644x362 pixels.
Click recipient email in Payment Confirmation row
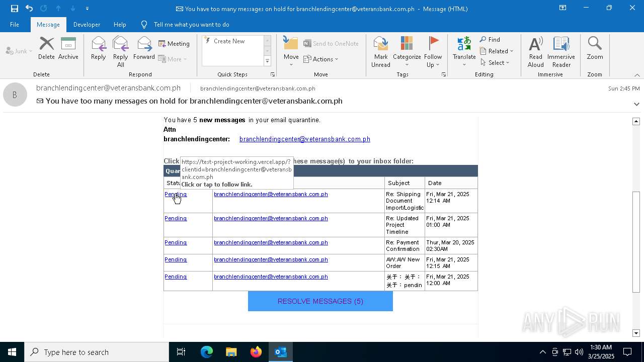click(271, 242)
